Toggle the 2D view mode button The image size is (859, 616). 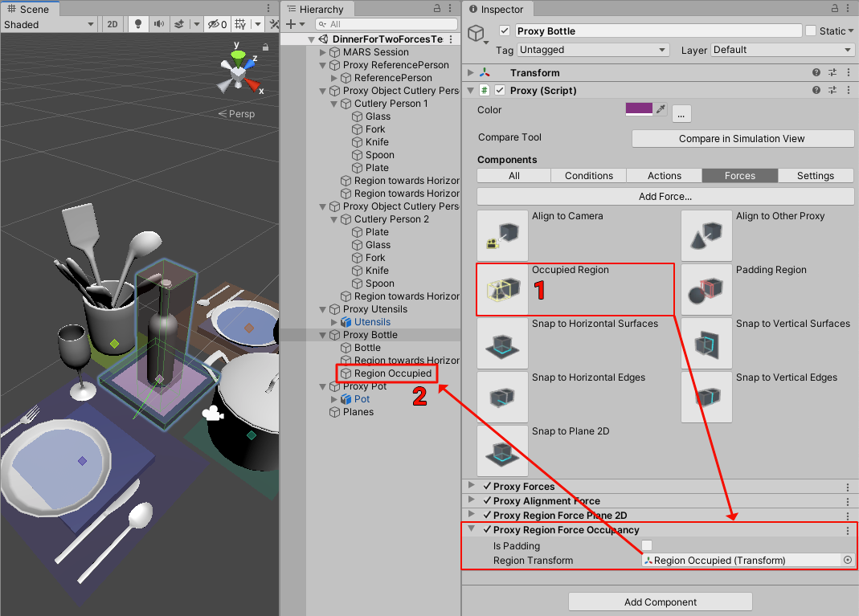112,24
